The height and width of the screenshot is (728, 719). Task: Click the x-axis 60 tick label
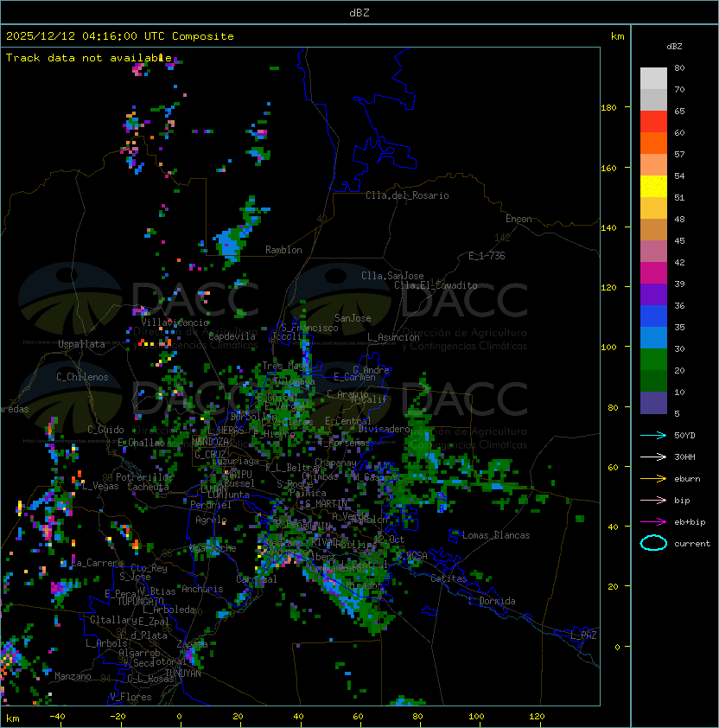click(x=358, y=717)
